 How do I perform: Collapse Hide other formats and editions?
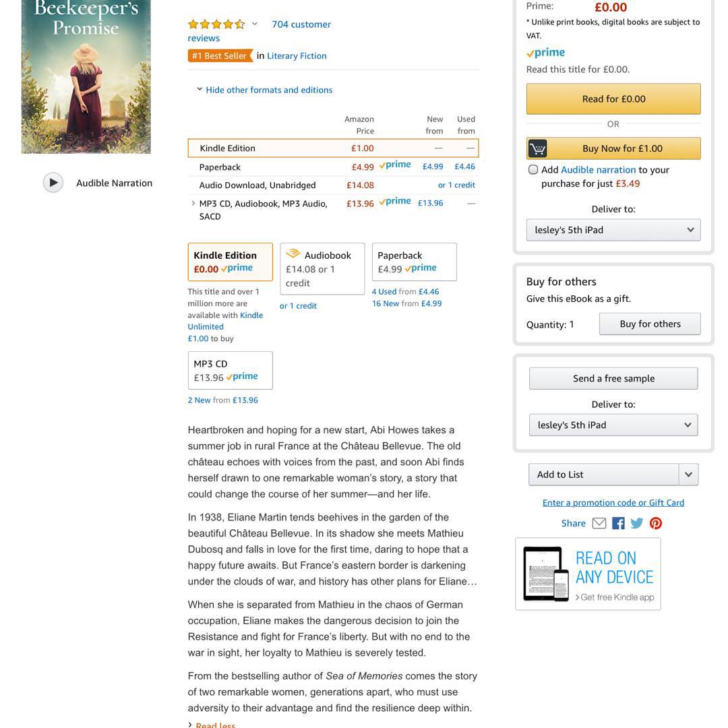click(264, 90)
